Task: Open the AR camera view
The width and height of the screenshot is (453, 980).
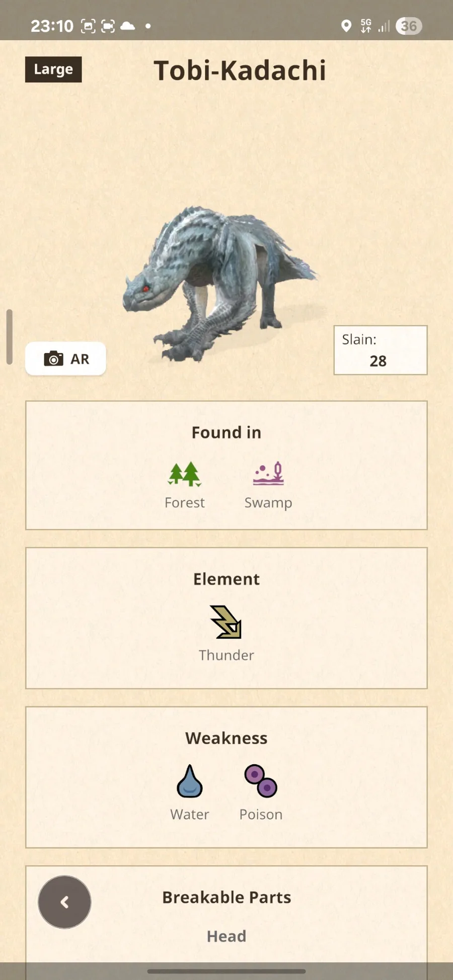Action: (x=65, y=359)
